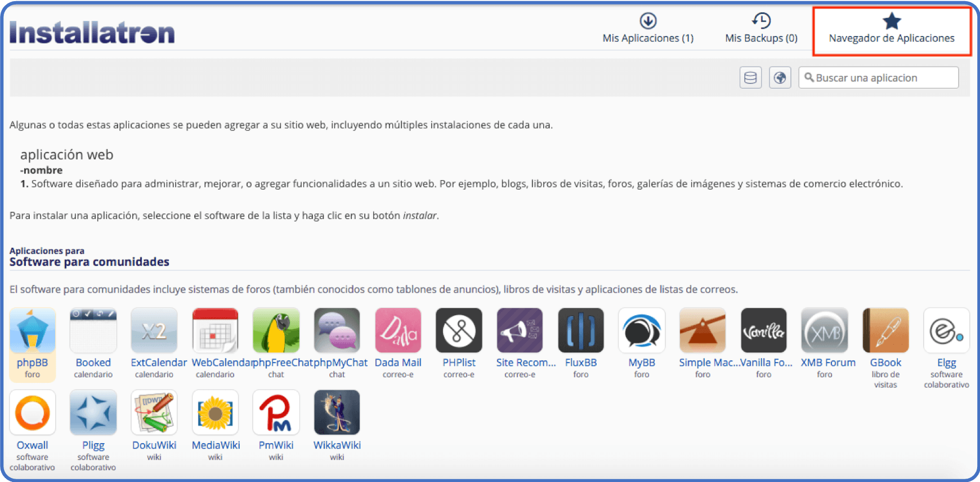Open the phpBB forum app icon
980x482 pixels.
tap(33, 331)
